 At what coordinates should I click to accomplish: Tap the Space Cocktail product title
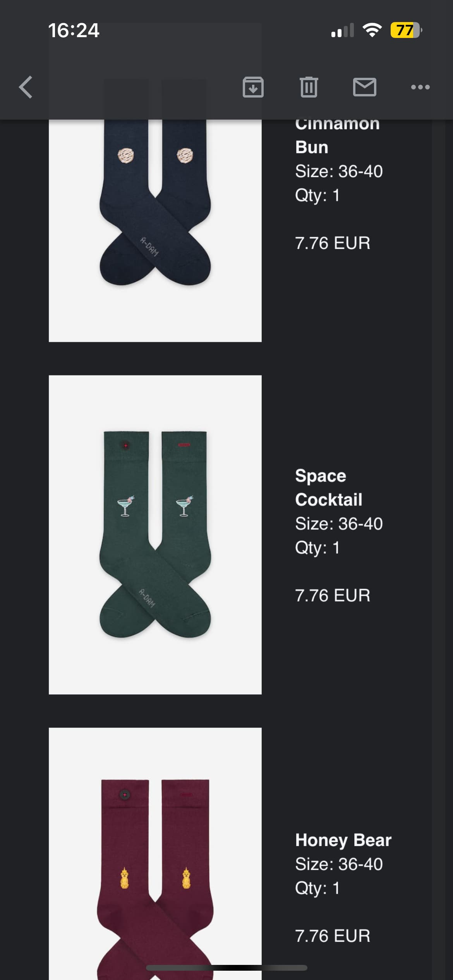point(329,488)
